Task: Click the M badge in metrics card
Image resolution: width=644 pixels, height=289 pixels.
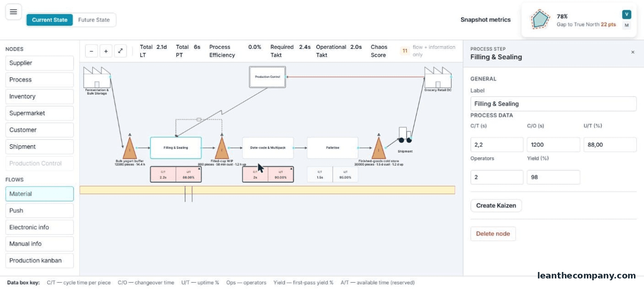Action: click(x=627, y=26)
